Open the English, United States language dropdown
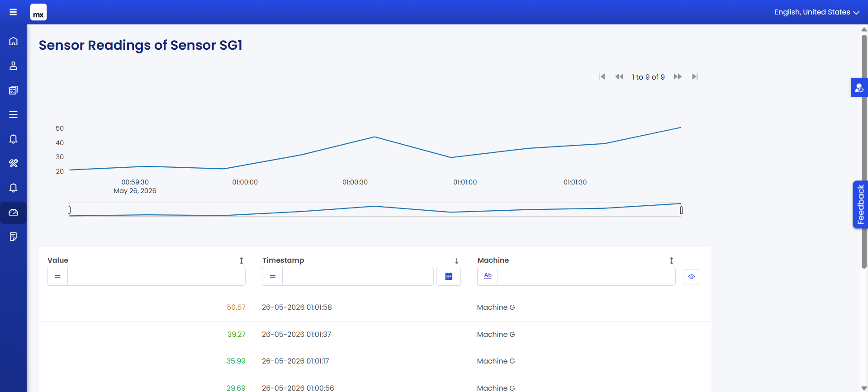The width and height of the screenshot is (868, 392). pos(817,12)
